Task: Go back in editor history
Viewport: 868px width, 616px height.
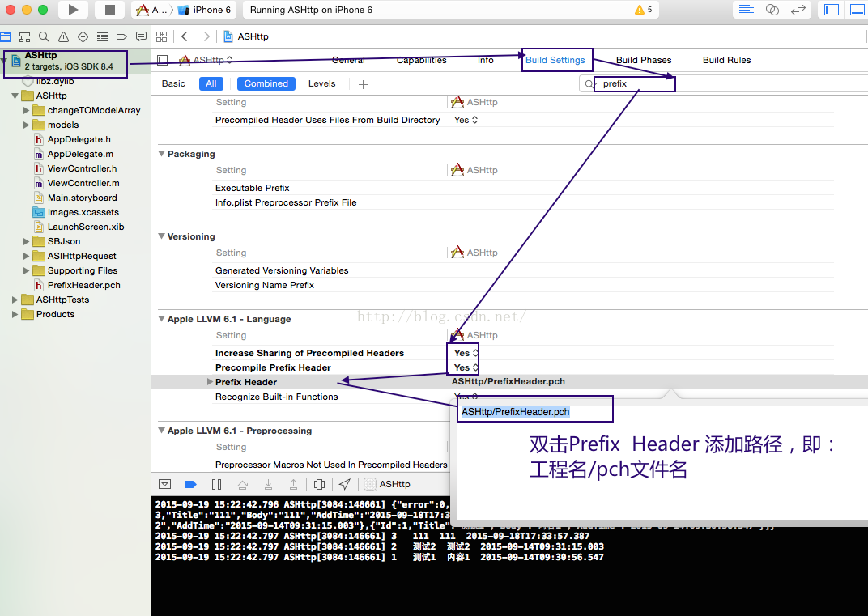Action: (x=185, y=36)
